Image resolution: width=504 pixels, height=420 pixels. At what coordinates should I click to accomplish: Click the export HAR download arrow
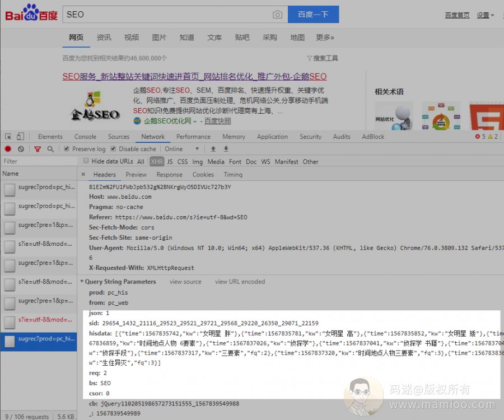coord(226,149)
